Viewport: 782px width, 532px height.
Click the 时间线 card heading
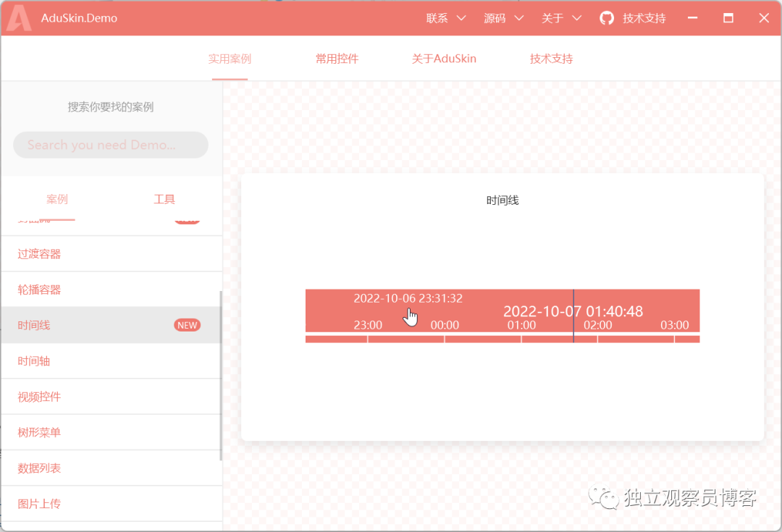[503, 200]
